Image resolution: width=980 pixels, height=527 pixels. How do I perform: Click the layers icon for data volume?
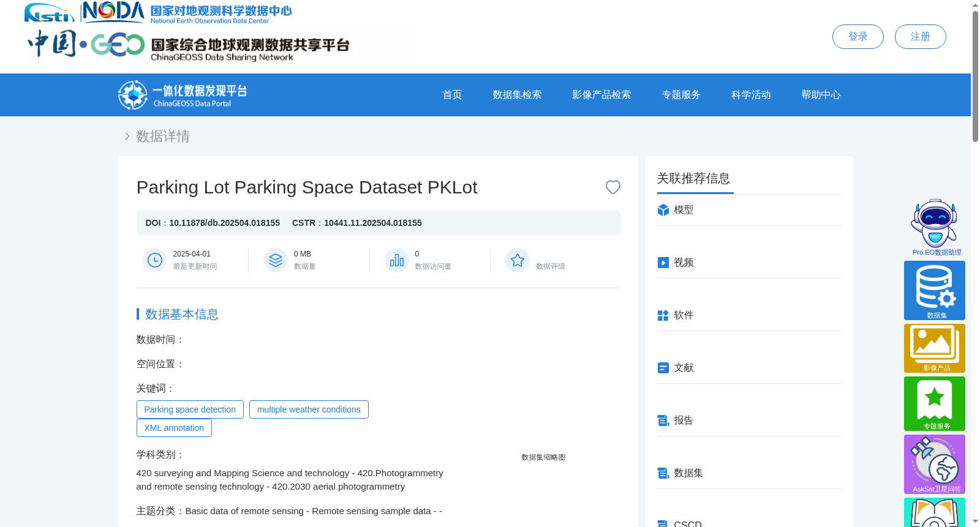pyautogui.click(x=276, y=260)
